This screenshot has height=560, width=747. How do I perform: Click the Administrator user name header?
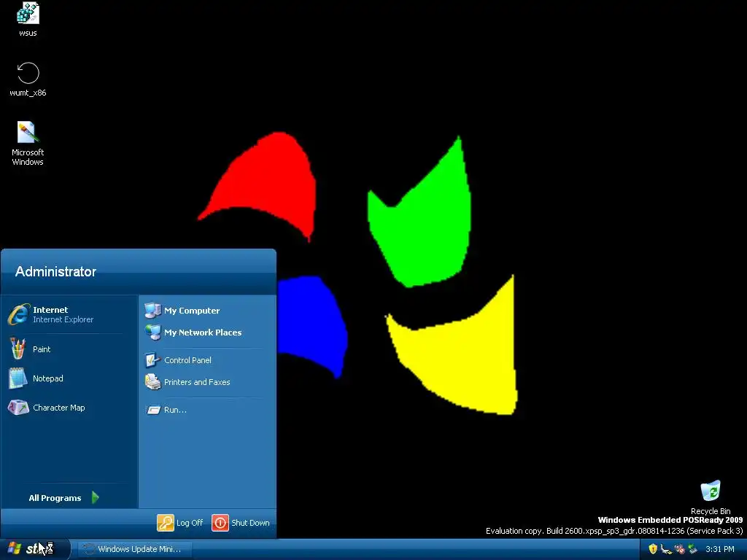pyautogui.click(x=55, y=271)
